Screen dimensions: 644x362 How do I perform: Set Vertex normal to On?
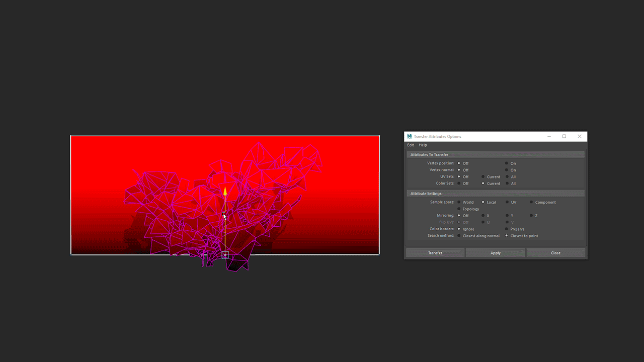pos(507,170)
